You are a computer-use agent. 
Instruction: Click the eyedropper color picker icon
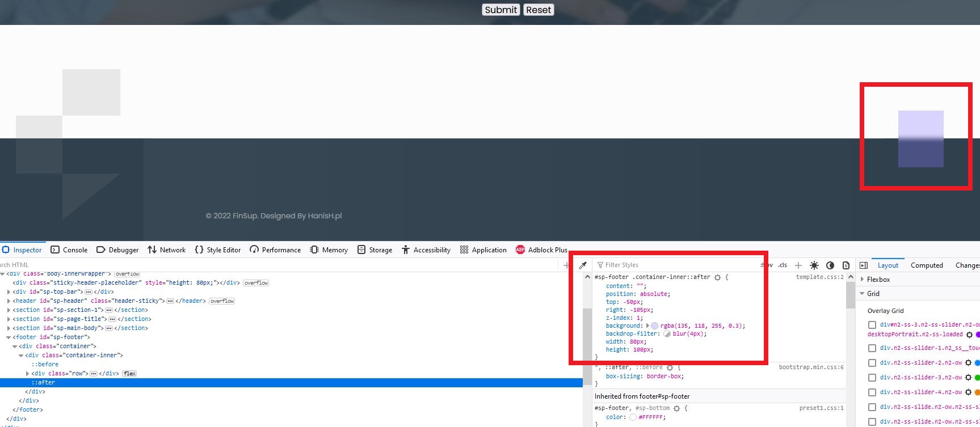[582, 265]
